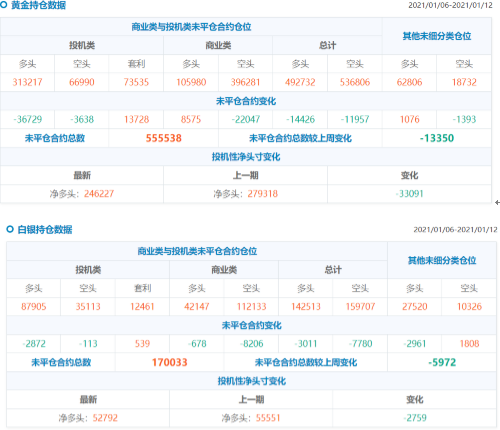Open the 黄金持仓数据 section title
Viewport: 500px width, 430px height.
(38, 5)
